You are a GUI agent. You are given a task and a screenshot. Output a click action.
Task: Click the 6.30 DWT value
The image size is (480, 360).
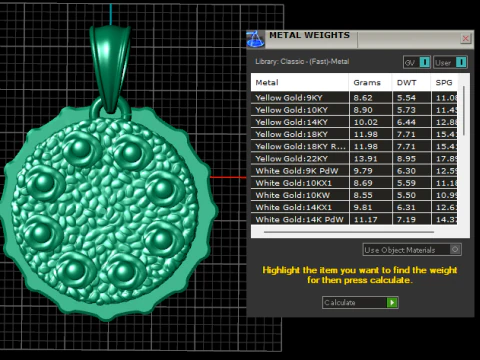[x=406, y=171]
